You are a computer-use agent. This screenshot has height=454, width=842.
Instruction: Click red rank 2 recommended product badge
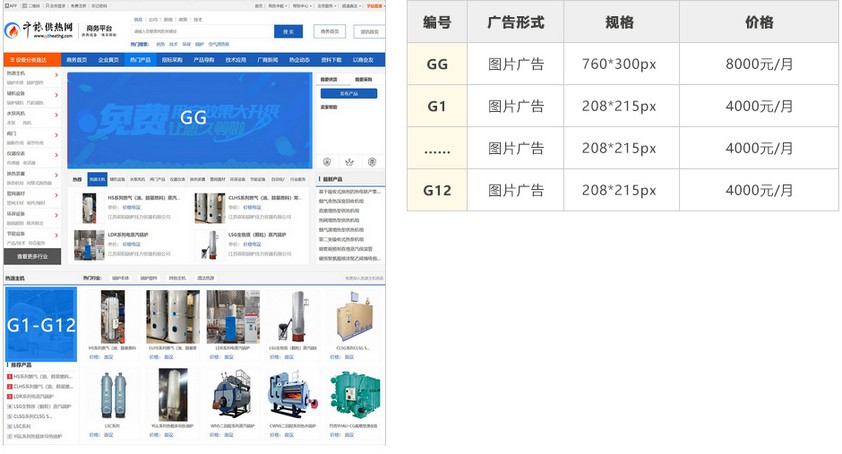(9, 386)
